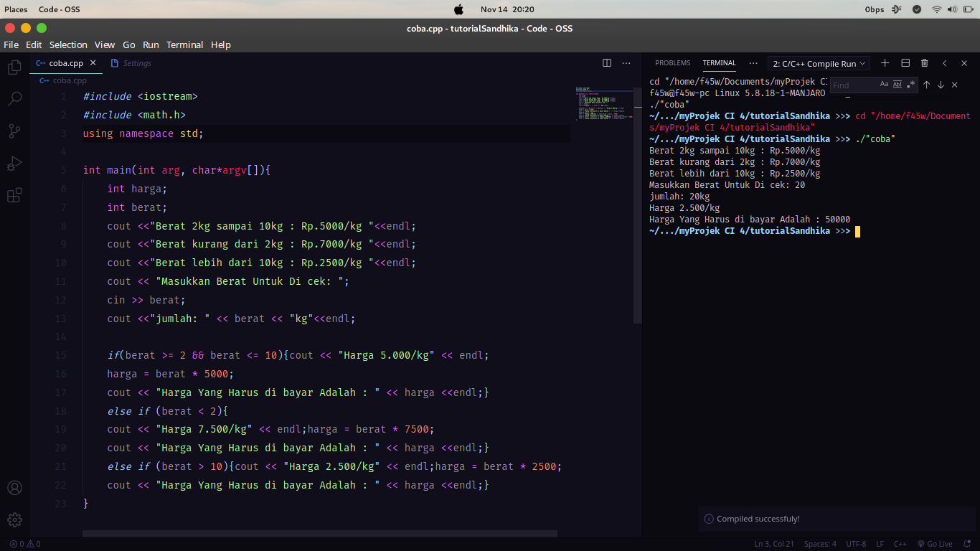Image resolution: width=980 pixels, height=551 pixels.
Task: Toggle regex option in terminal find box
Action: (x=910, y=85)
